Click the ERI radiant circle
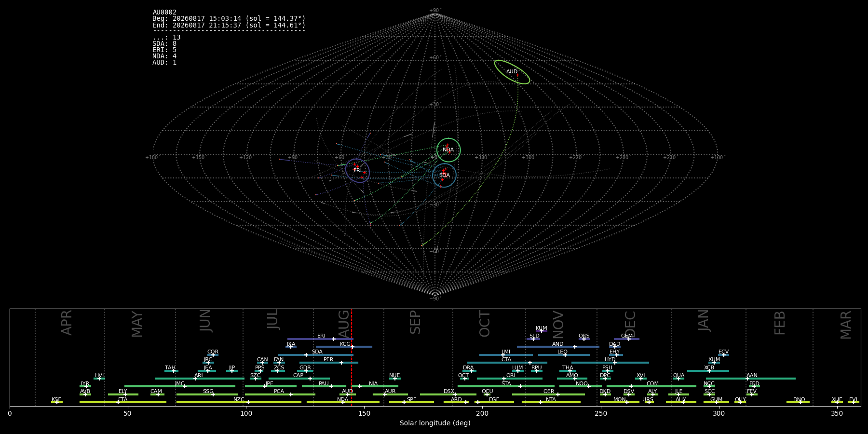This screenshot has height=434, width=868. [357, 171]
